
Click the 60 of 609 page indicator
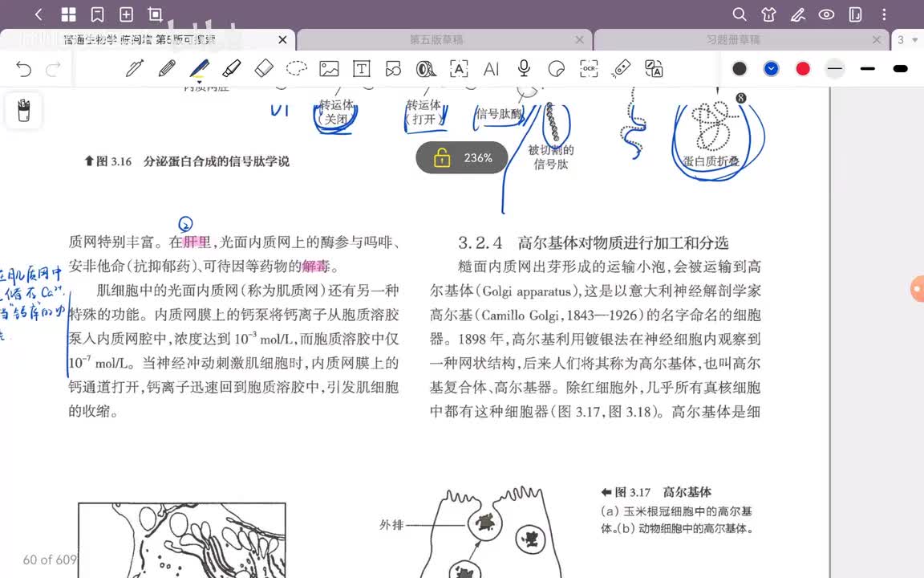(x=50, y=560)
